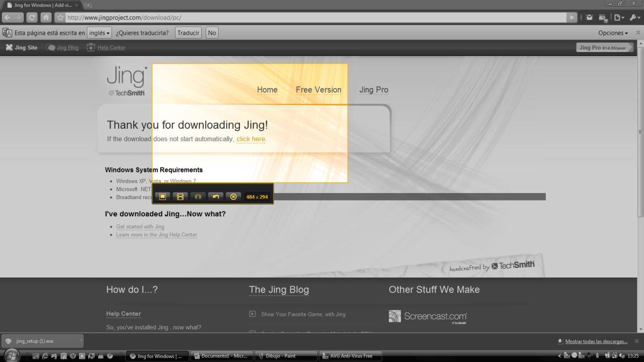Open the wrench settings menu
Screen dimensions: 644x362
coord(636,18)
